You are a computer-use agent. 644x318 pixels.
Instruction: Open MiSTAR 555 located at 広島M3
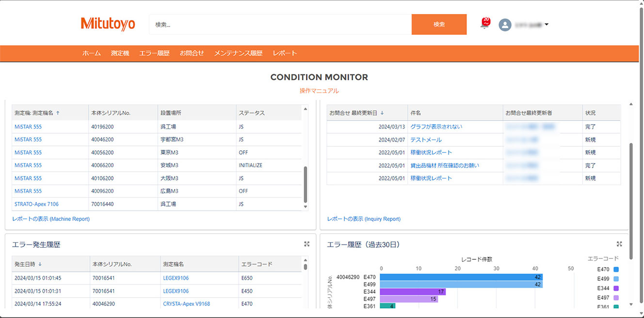click(28, 191)
